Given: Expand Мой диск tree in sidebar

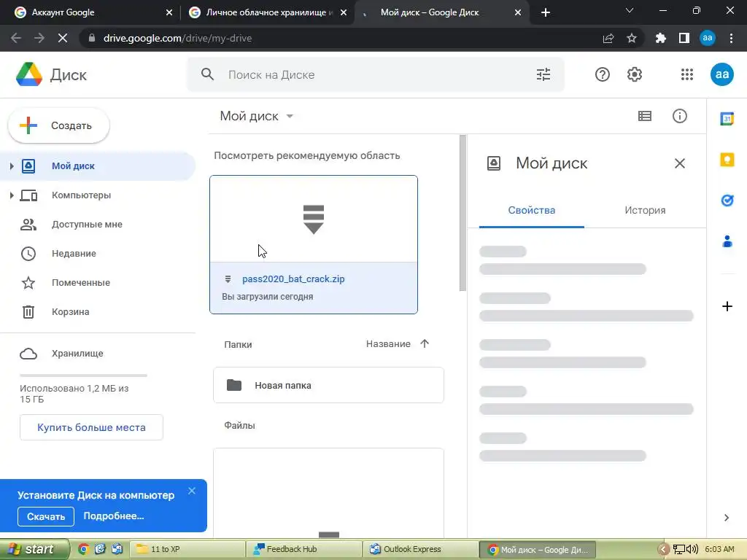Looking at the screenshot, I should click(12, 166).
